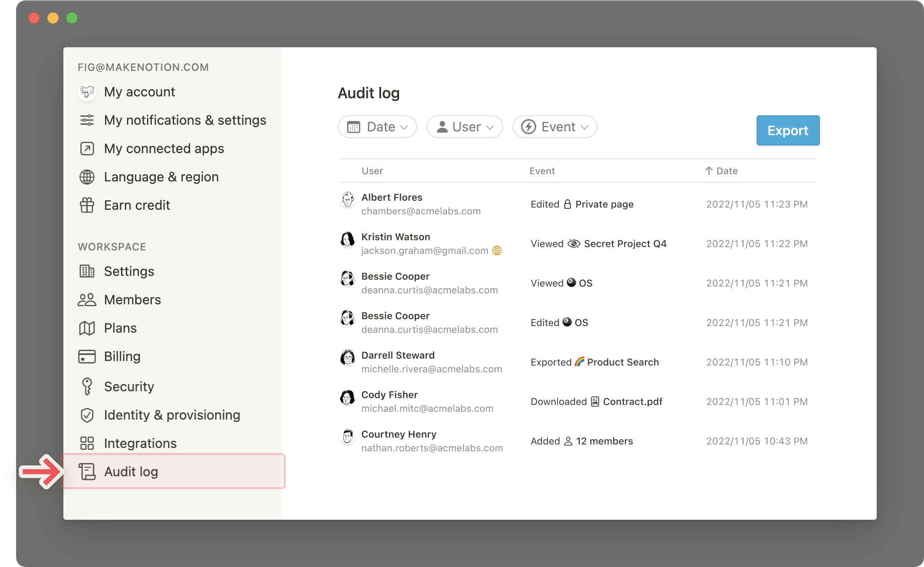Open Audit log via the scroll icon
The height and width of the screenshot is (567, 924).
click(88, 471)
